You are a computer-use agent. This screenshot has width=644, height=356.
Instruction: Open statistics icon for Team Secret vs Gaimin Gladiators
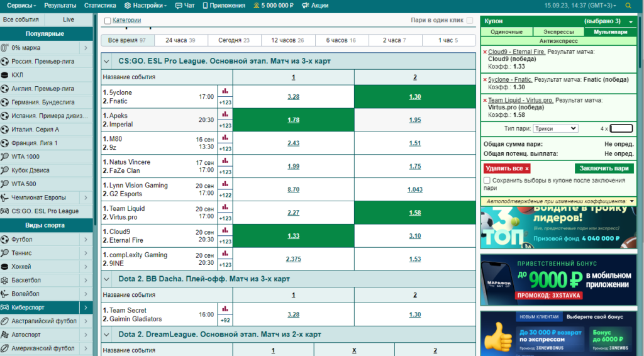click(x=225, y=309)
